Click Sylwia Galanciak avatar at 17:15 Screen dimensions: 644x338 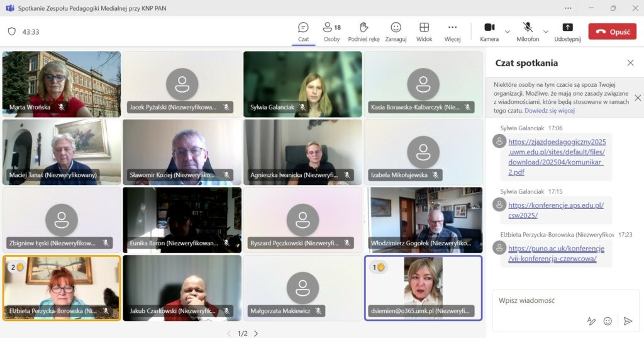pos(499,205)
